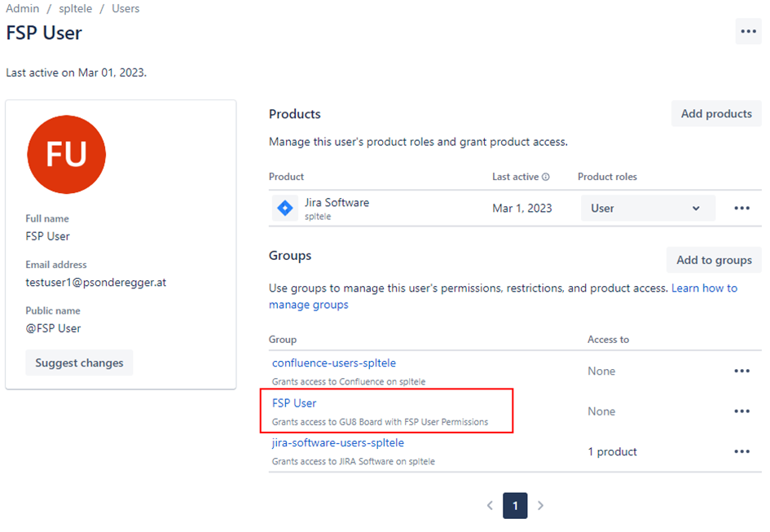The image size is (770, 532).
Task: Open more options for confluence-users-spltele group
Action: coord(741,371)
